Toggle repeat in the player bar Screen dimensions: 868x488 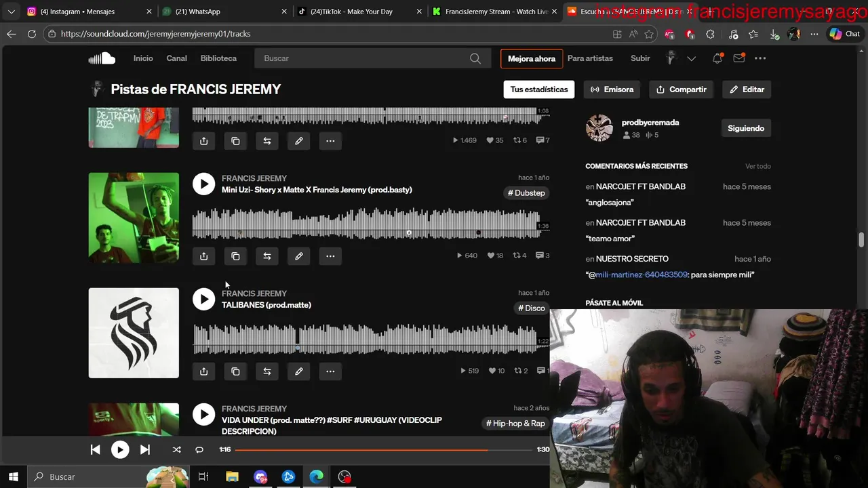click(199, 449)
